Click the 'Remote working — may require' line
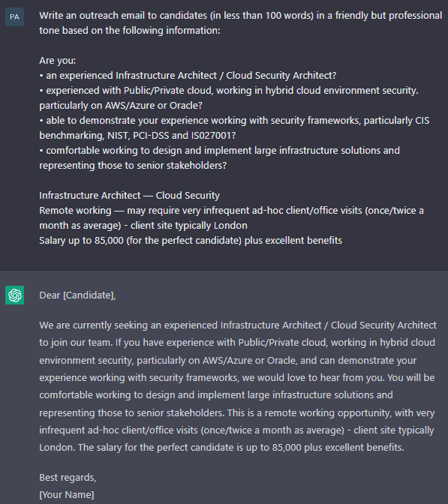The width and height of the screenshot is (448, 504). click(x=231, y=211)
